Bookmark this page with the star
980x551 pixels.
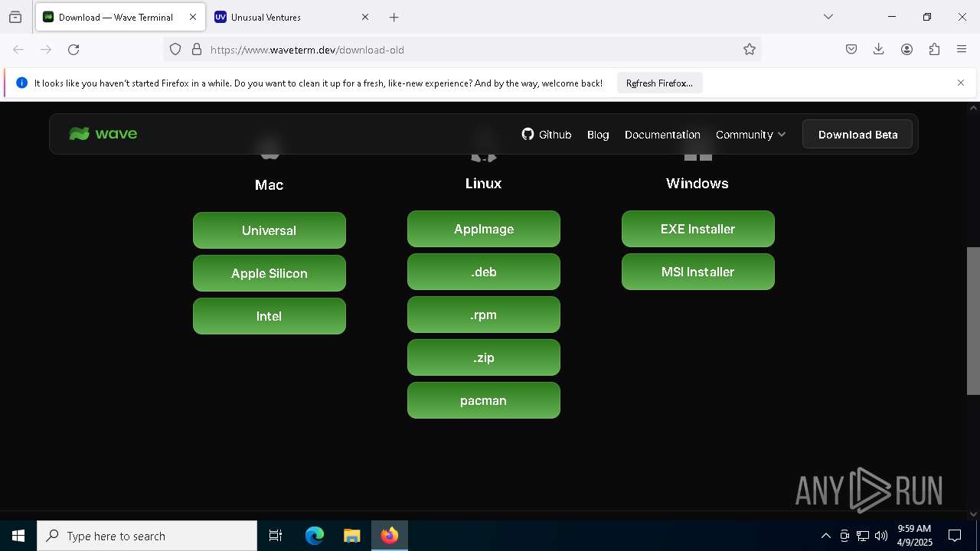[x=750, y=50]
